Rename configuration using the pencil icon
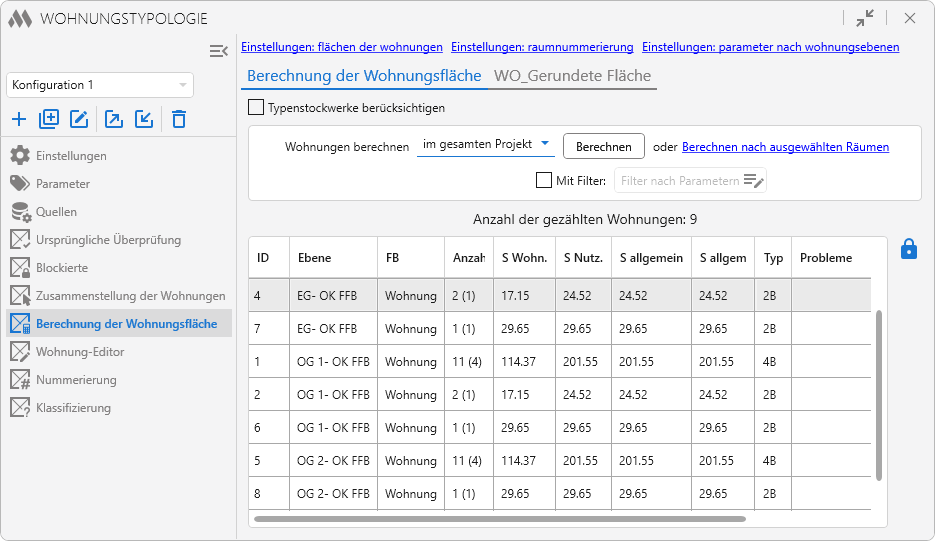 [79, 119]
